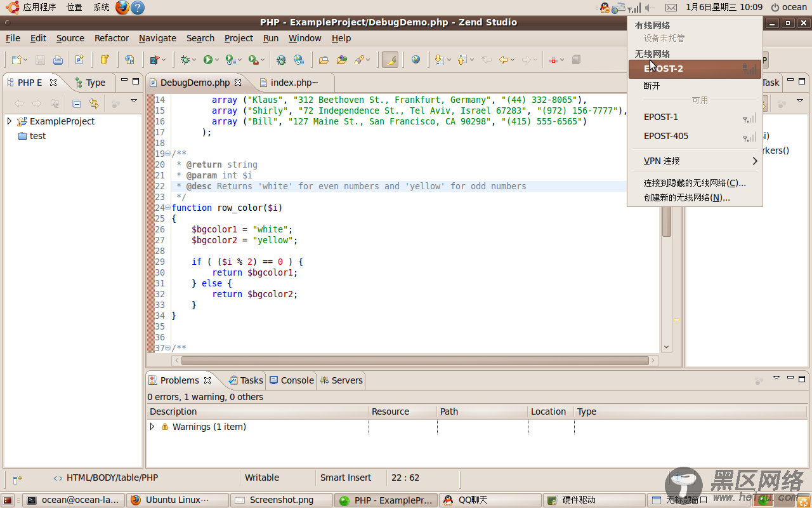
Task: Choose 连接到隐藏的无线网络(C)...
Action: [x=695, y=183]
